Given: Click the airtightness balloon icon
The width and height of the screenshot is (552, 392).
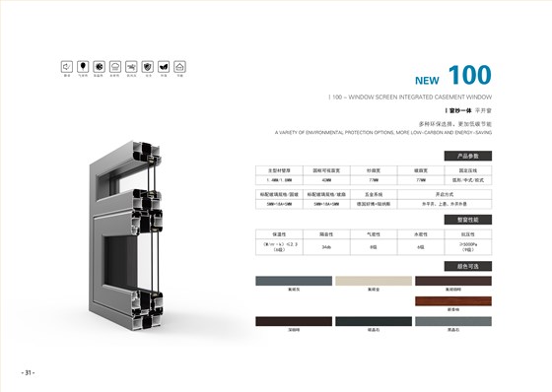Looking at the screenshot, I should pyautogui.click(x=83, y=67).
